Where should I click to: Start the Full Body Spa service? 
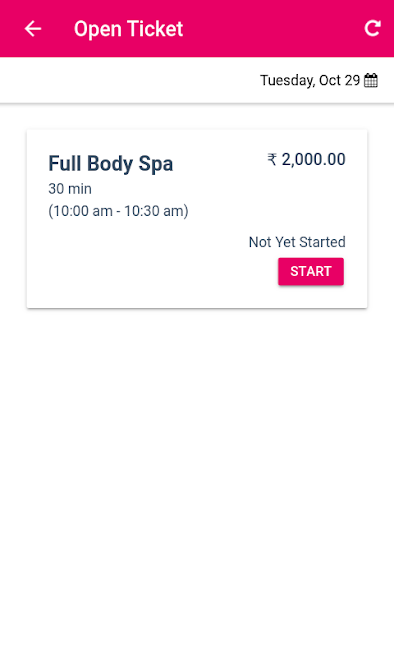311,272
